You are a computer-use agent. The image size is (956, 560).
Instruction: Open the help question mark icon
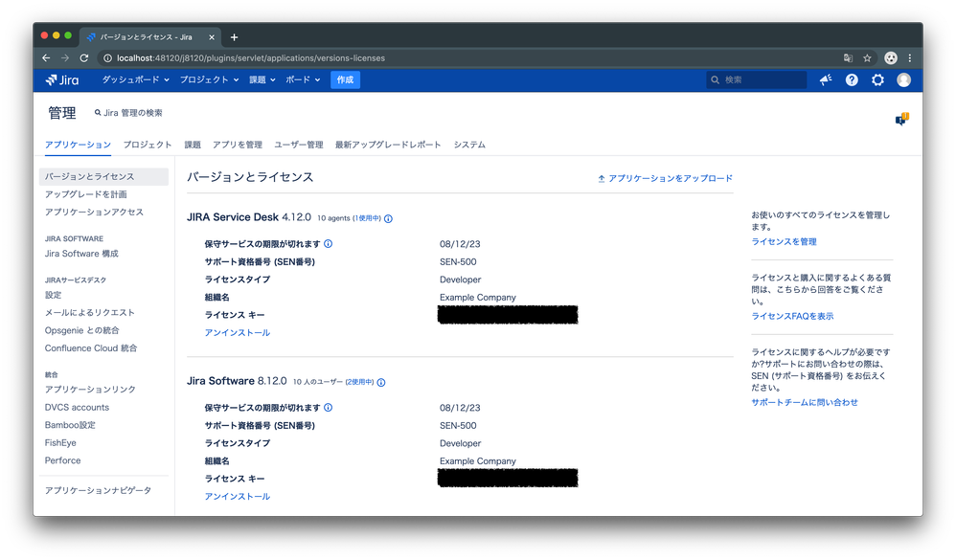(x=852, y=79)
